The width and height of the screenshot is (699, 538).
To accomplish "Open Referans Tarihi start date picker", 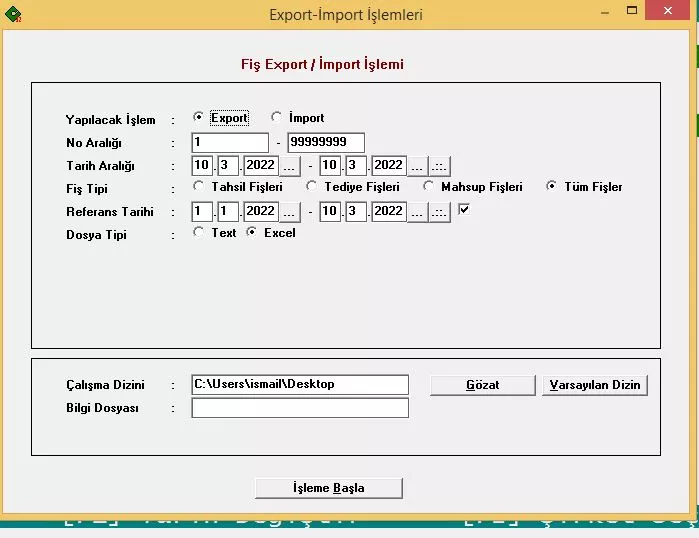I will 289,212.
